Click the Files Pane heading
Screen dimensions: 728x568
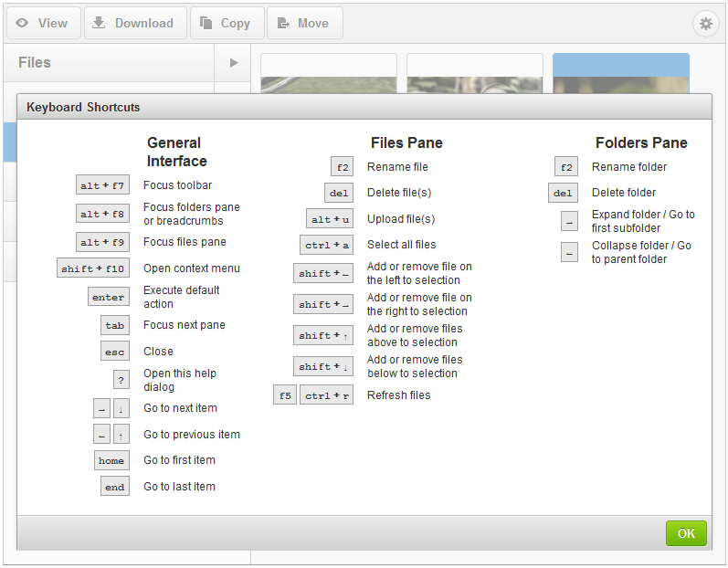click(x=406, y=143)
